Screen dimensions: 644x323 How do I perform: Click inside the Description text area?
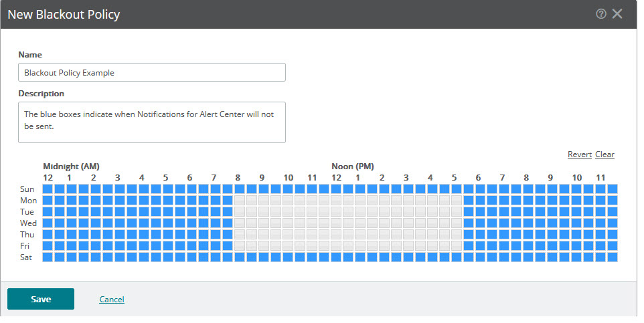click(x=151, y=122)
